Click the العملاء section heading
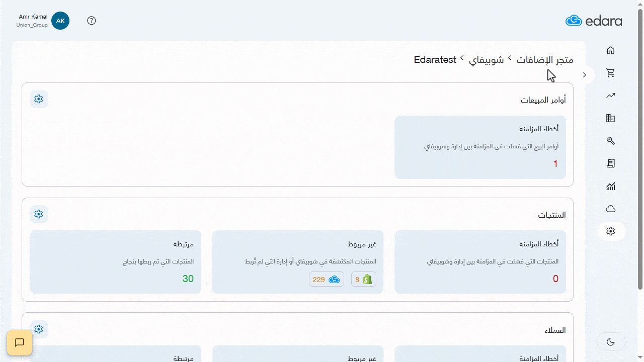 click(555, 330)
